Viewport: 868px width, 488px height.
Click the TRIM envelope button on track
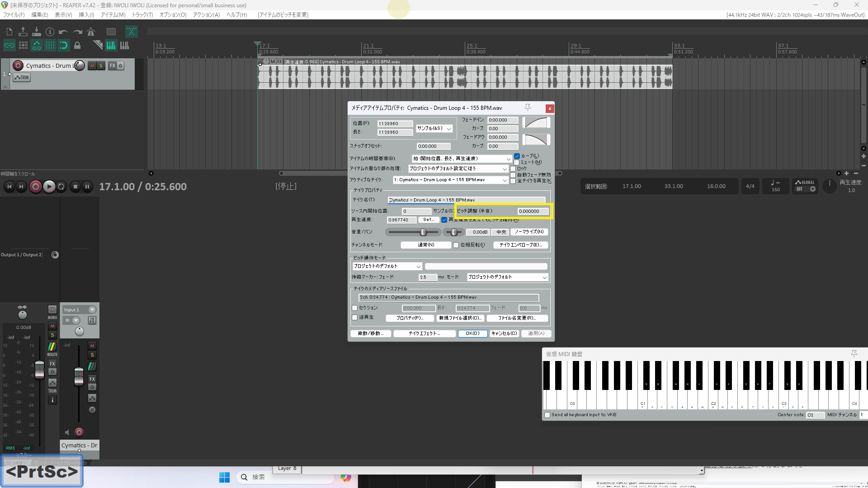(x=22, y=77)
